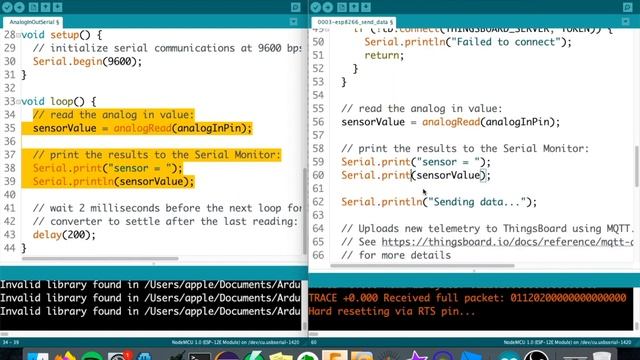This screenshot has width=640, height=360.
Task: Click vertical scrollbar of AnalogInOutSerial editor
Action: click(304, 210)
